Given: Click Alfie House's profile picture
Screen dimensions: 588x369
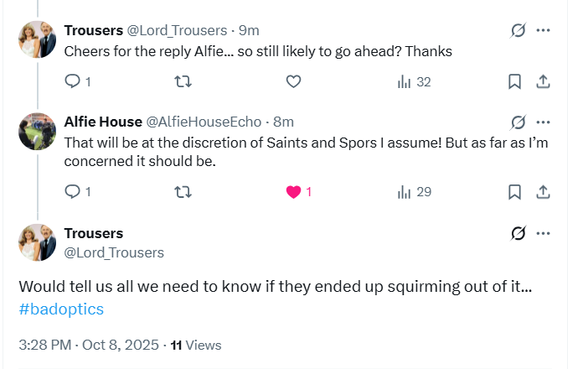Looking at the screenshot, I should (x=38, y=131).
